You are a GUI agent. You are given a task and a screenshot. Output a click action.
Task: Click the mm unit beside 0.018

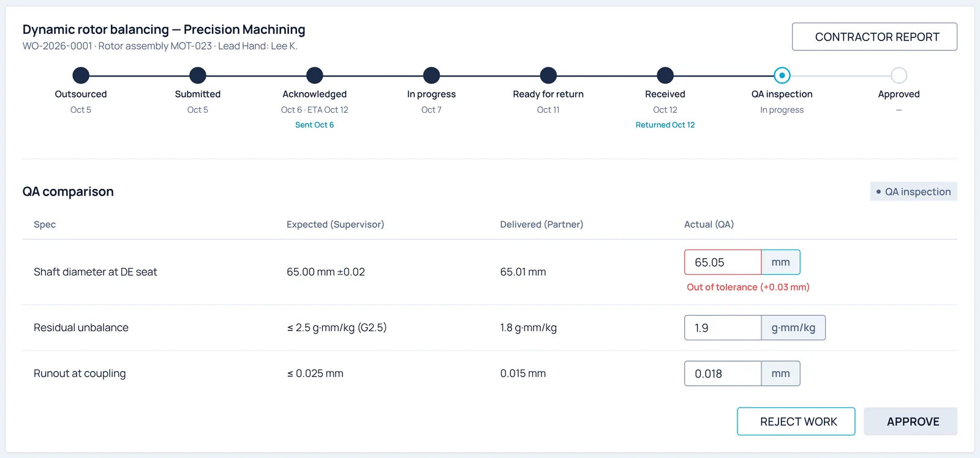[x=780, y=373]
